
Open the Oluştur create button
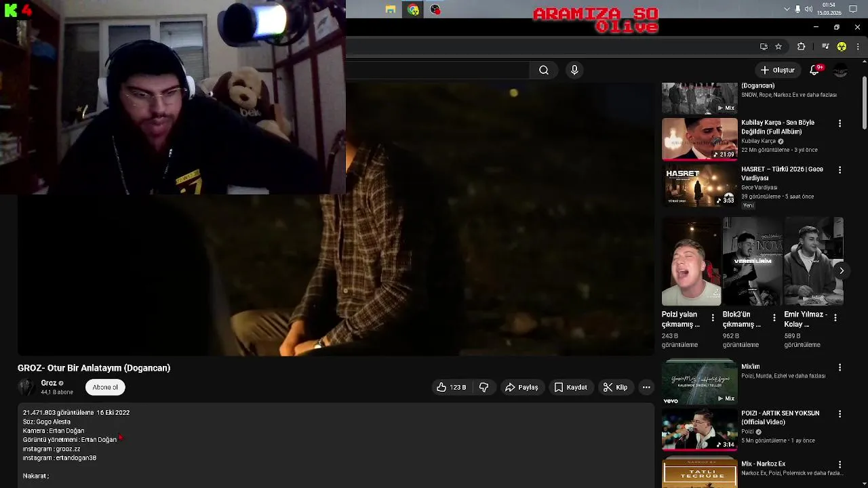[x=777, y=70]
